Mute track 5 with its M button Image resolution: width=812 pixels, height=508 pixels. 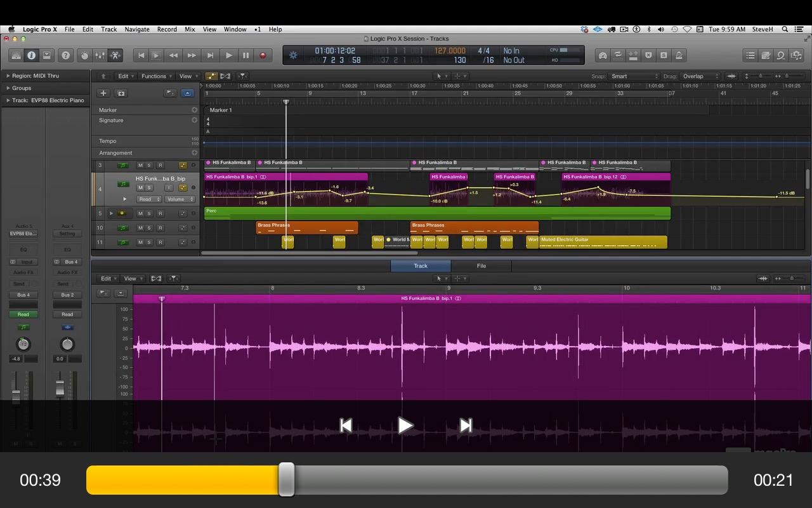click(140, 213)
